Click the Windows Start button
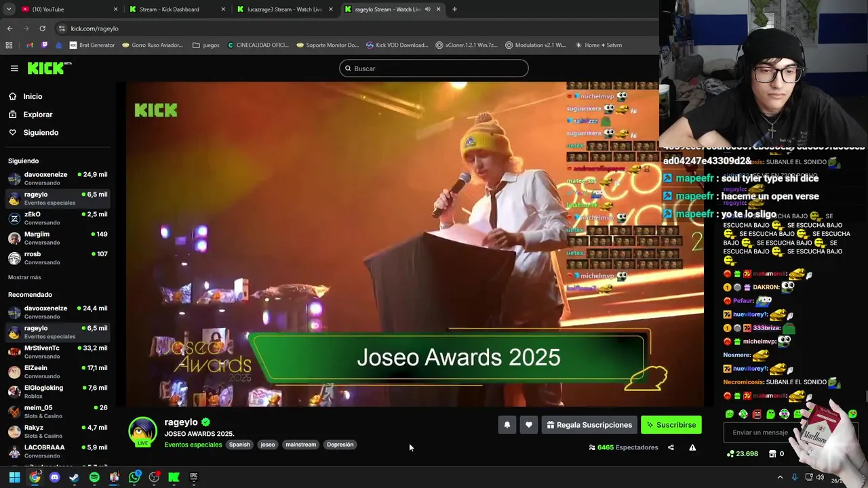This screenshot has width=868, height=488. click(x=14, y=477)
